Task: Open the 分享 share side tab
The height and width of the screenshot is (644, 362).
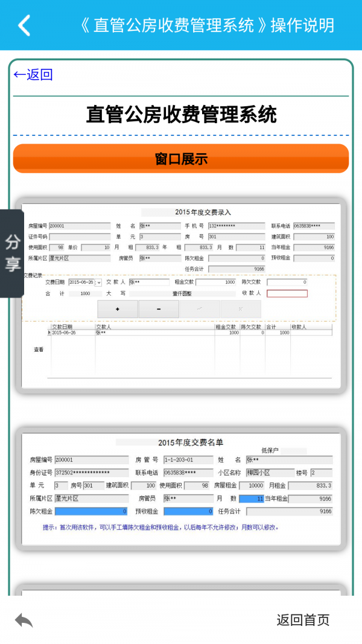Action: [x=12, y=253]
